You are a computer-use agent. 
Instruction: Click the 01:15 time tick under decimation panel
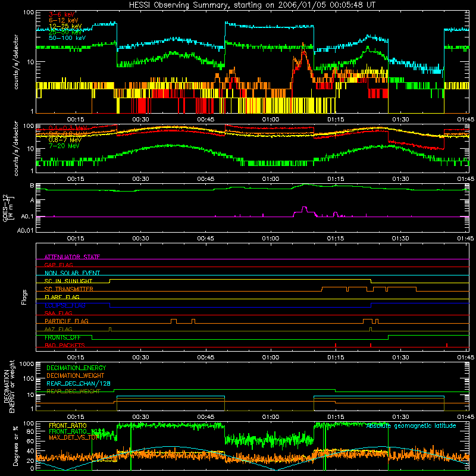(x=336, y=417)
